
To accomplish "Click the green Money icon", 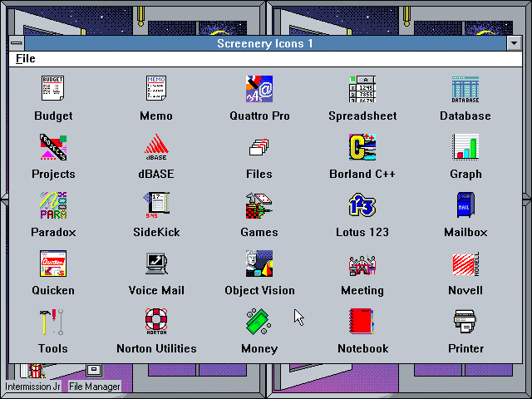I will (x=259, y=322).
